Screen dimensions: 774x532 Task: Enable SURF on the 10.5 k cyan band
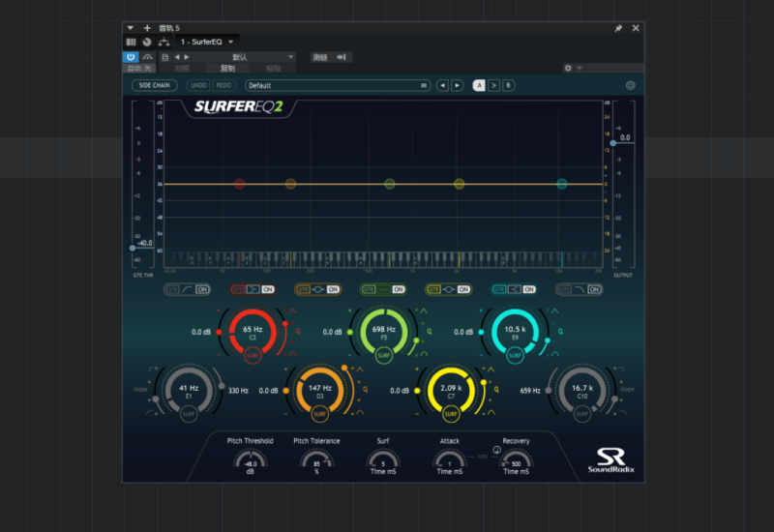[x=515, y=355]
